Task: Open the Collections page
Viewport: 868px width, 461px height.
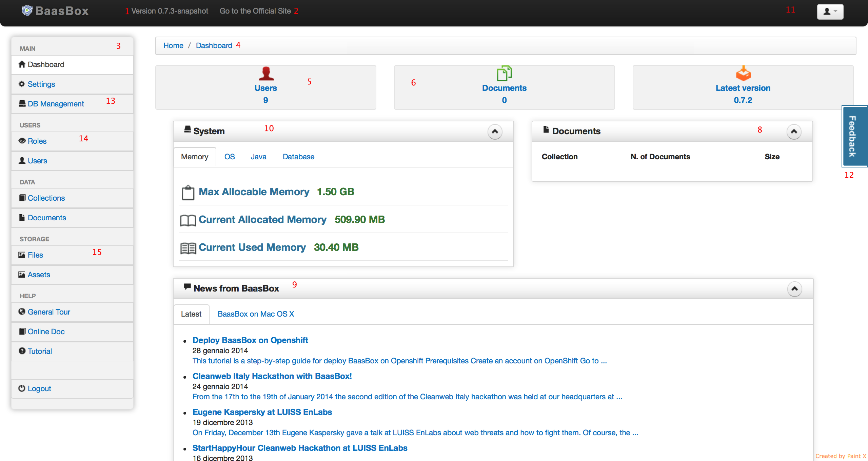Action: tap(72, 198)
